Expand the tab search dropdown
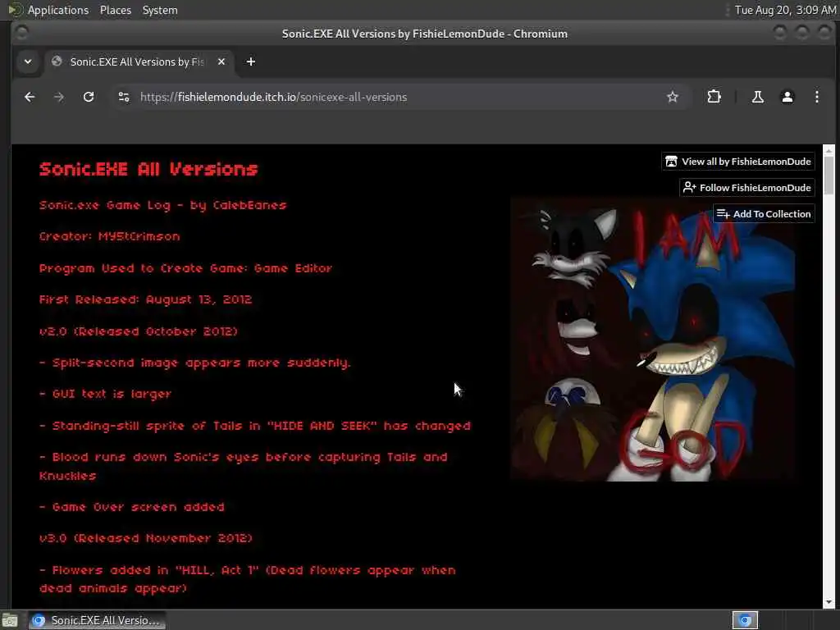Image resolution: width=840 pixels, height=630 pixels. (x=28, y=62)
